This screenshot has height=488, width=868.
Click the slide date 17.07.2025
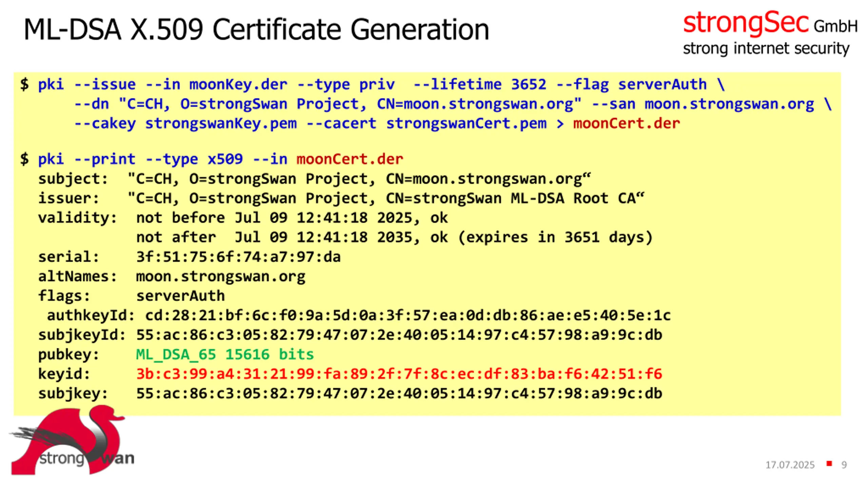(x=790, y=465)
